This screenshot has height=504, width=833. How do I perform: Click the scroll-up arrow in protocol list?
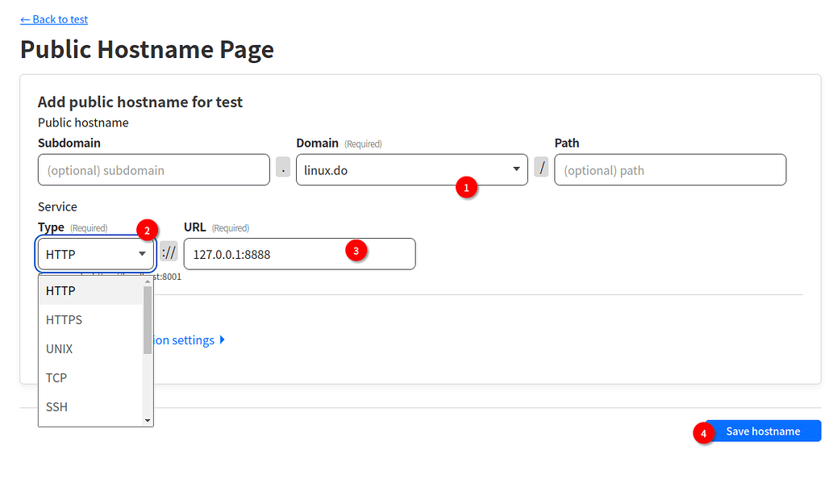coord(148,281)
